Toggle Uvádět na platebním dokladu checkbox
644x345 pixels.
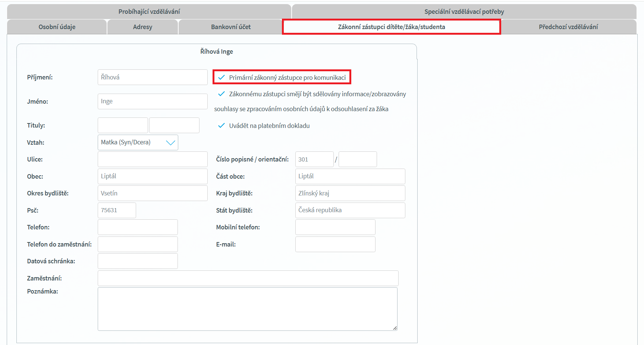click(x=222, y=126)
